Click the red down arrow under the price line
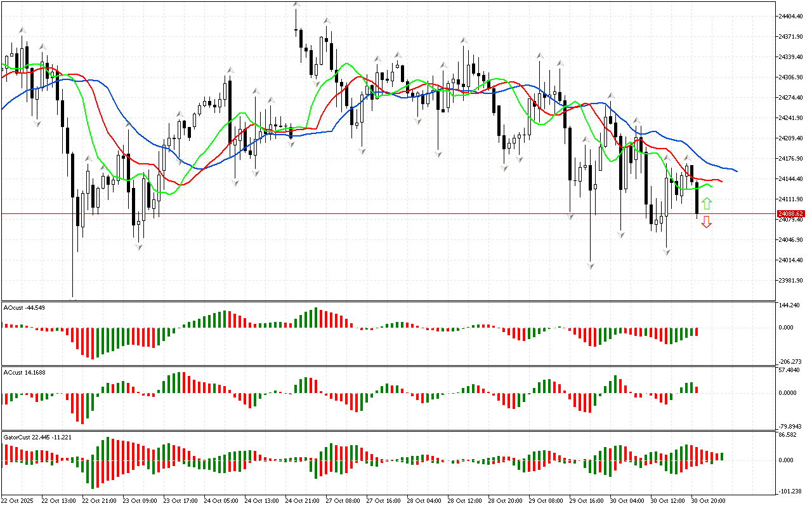812x508 pixels. 707,222
